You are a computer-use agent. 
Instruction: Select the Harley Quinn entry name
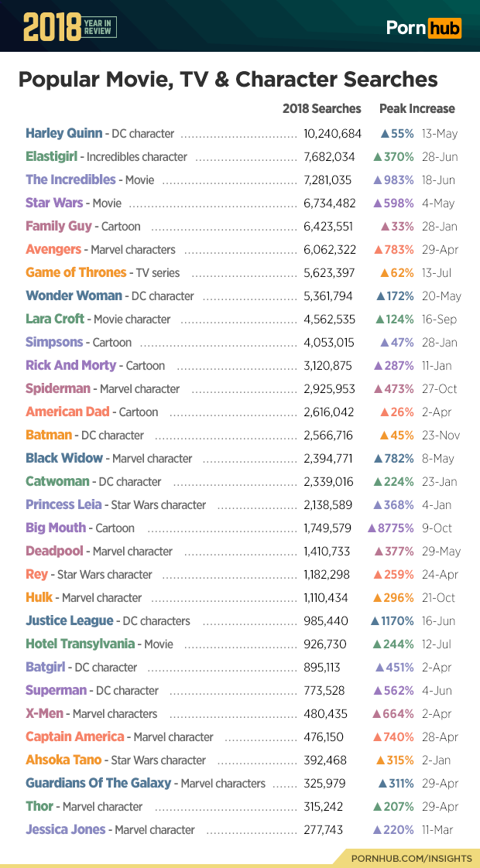coord(63,133)
